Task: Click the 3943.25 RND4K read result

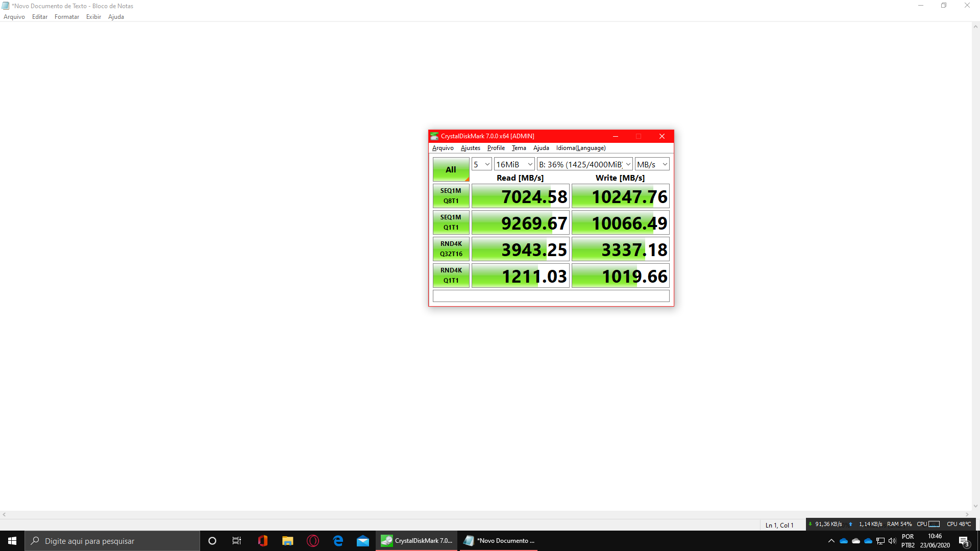Action: (x=520, y=249)
